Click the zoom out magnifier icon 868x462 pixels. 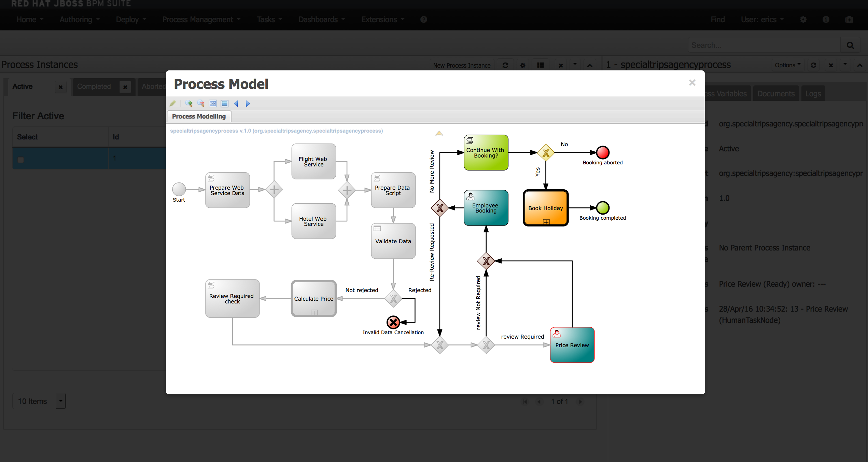201,103
